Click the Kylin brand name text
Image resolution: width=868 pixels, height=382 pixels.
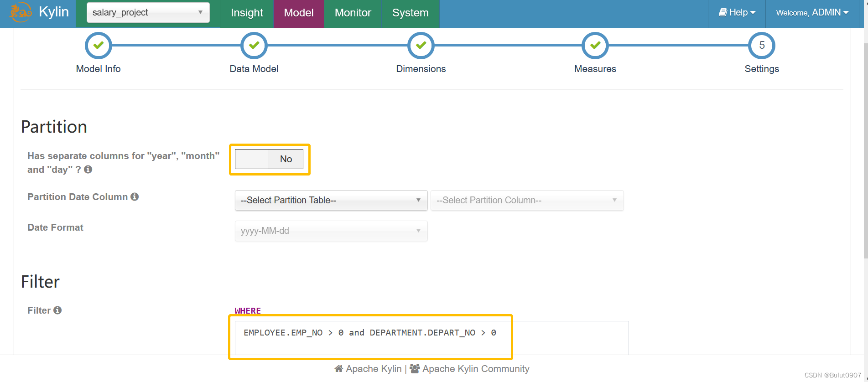[54, 12]
